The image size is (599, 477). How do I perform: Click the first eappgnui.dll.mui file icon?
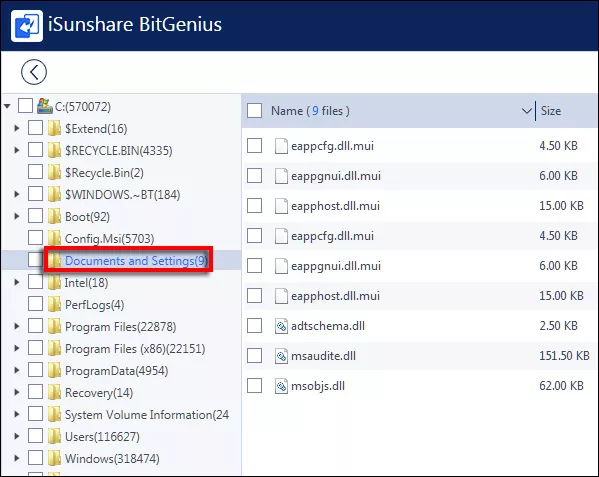click(281, 176)
